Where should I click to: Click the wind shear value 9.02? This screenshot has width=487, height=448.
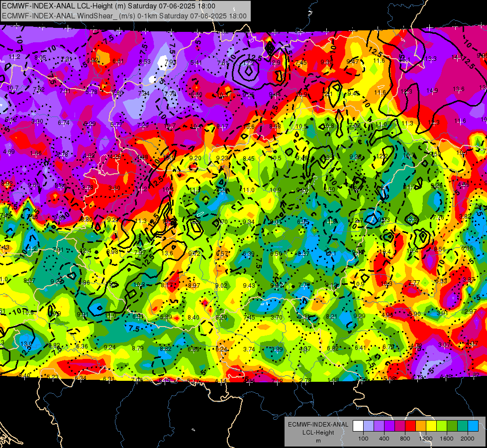pos(221,285)
